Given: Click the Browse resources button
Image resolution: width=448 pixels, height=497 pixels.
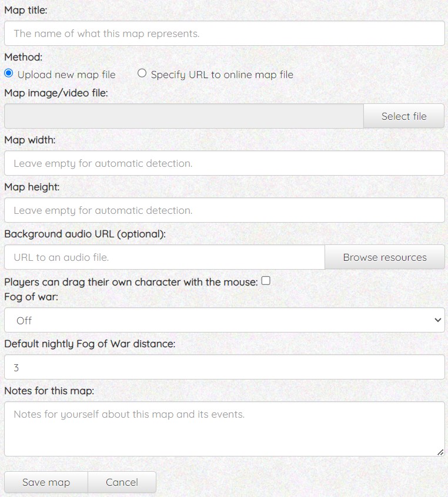Looking at the screenshot, I should (385, 257).
